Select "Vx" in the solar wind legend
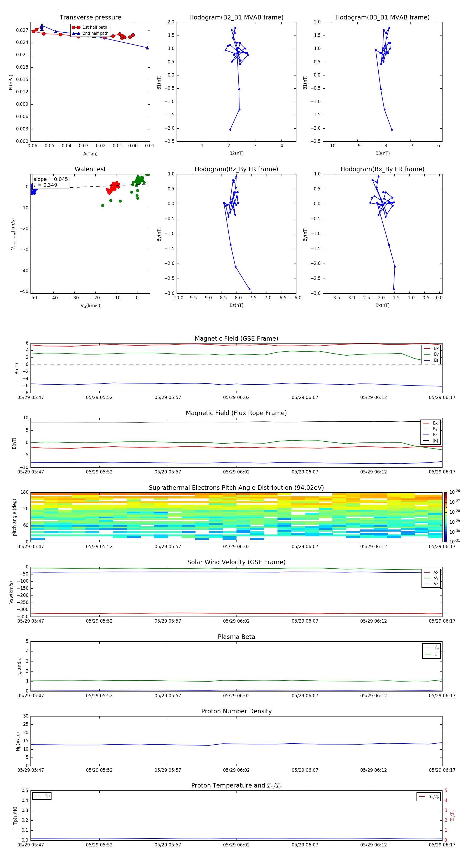The image size is (473, 868). pyautogui.click(x=431, y=572)
